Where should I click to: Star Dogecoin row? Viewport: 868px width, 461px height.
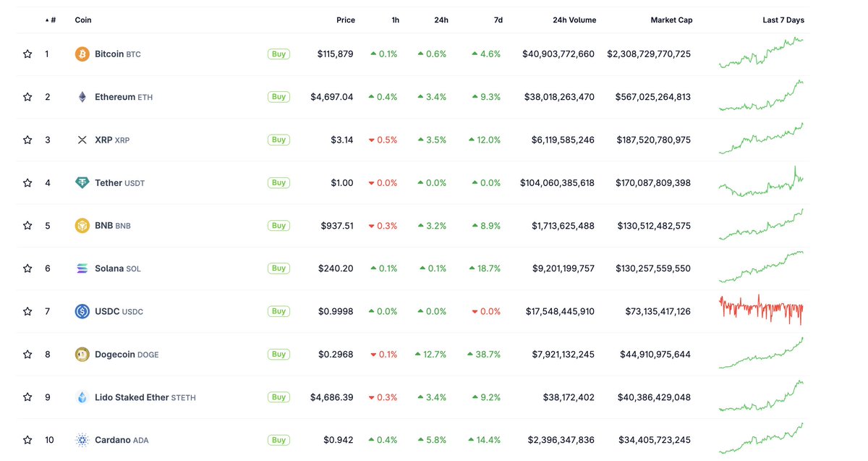pyautogui.click(x=27, y=355)
